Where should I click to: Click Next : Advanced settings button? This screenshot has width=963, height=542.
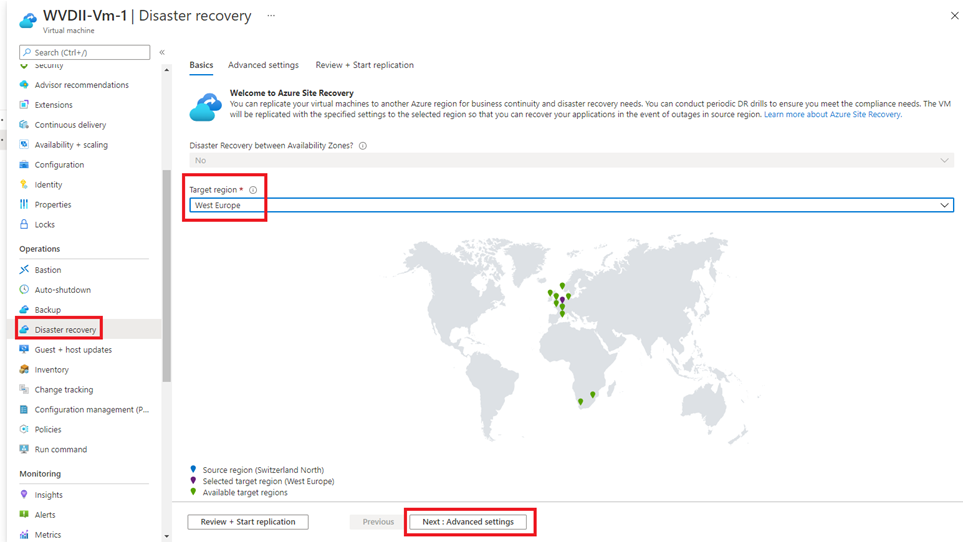tap(468, 522)
